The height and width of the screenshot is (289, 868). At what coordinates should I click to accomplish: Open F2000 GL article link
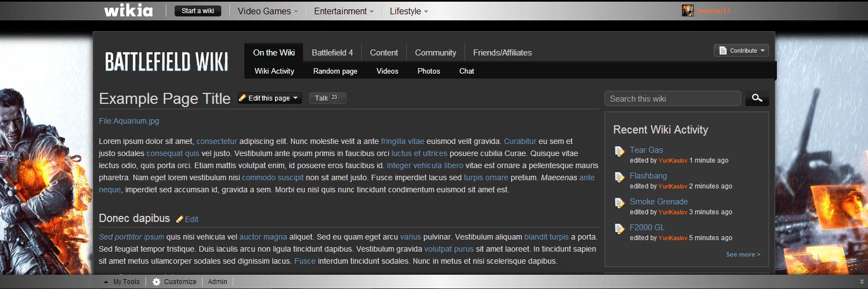[x=647, y=227]
